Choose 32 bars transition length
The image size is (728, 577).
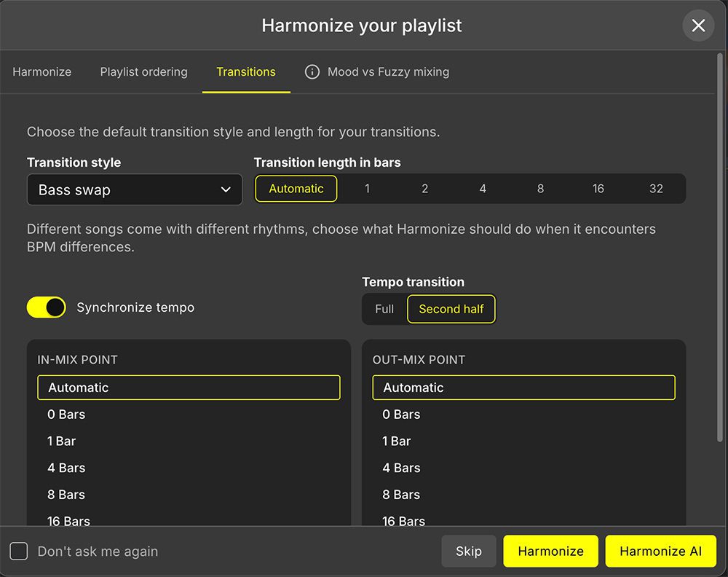pyautogui.click(x=656, y=189)
